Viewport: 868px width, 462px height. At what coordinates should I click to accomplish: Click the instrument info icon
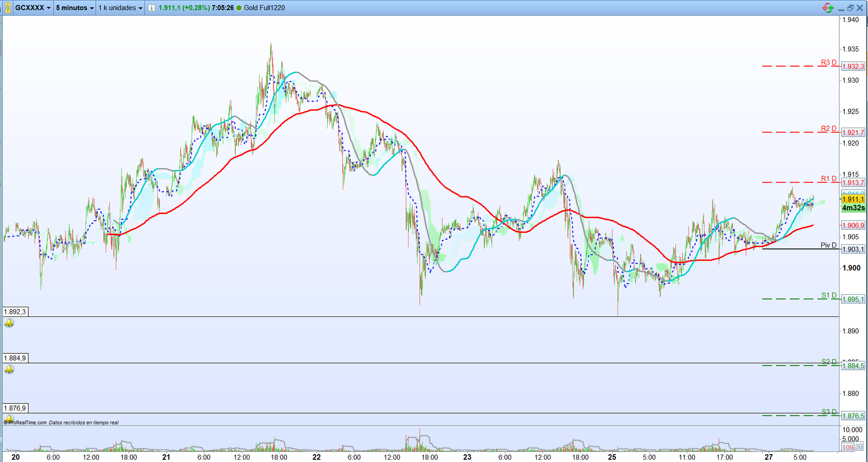pos(151,8)
